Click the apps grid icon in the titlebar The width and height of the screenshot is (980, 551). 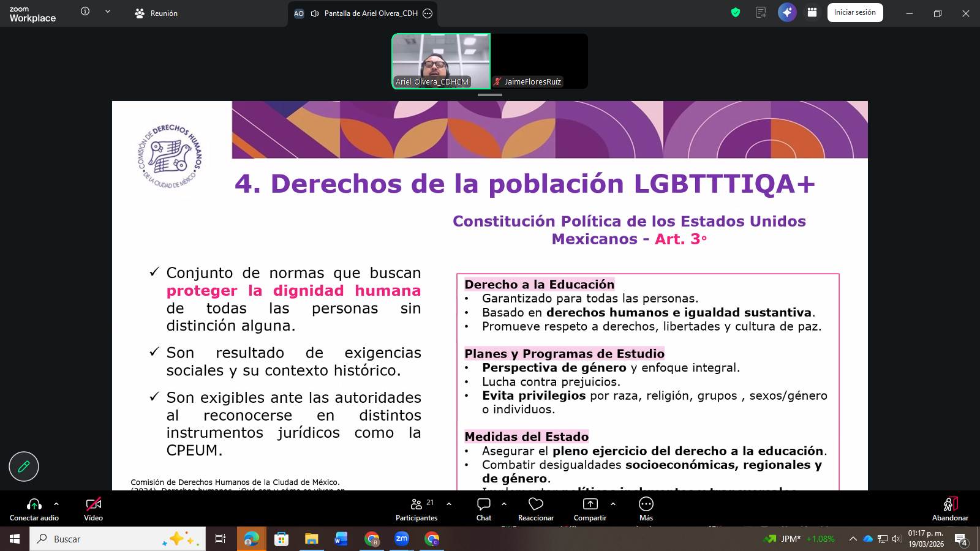812,12
